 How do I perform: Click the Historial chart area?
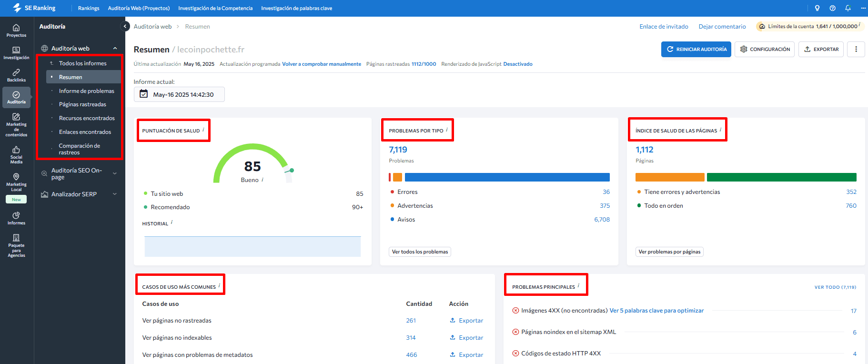coord(252,246)
